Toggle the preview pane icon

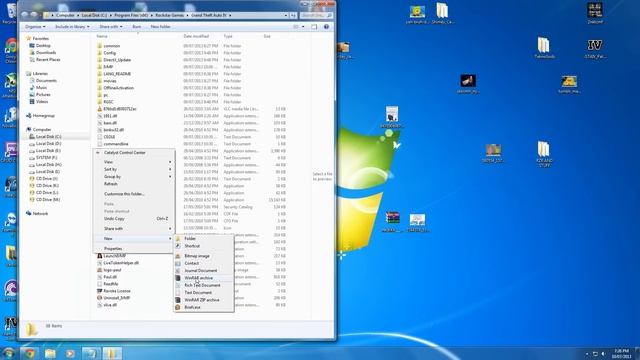coord(314,27)
